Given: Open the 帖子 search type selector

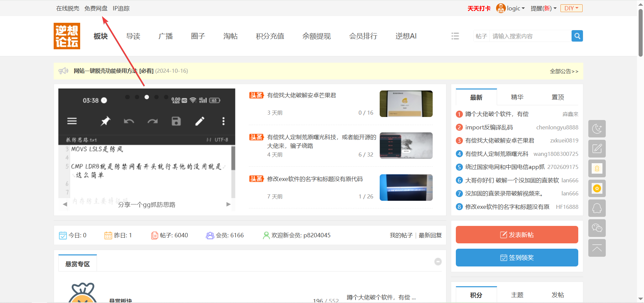Looking at the screenshot, I should [x=481, y=36].
